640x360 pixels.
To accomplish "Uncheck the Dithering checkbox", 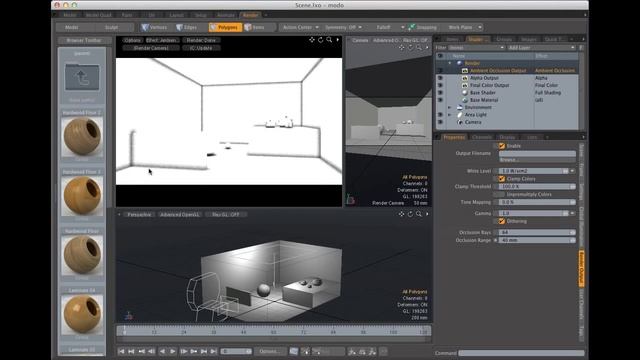I will [x=502, y=221].
